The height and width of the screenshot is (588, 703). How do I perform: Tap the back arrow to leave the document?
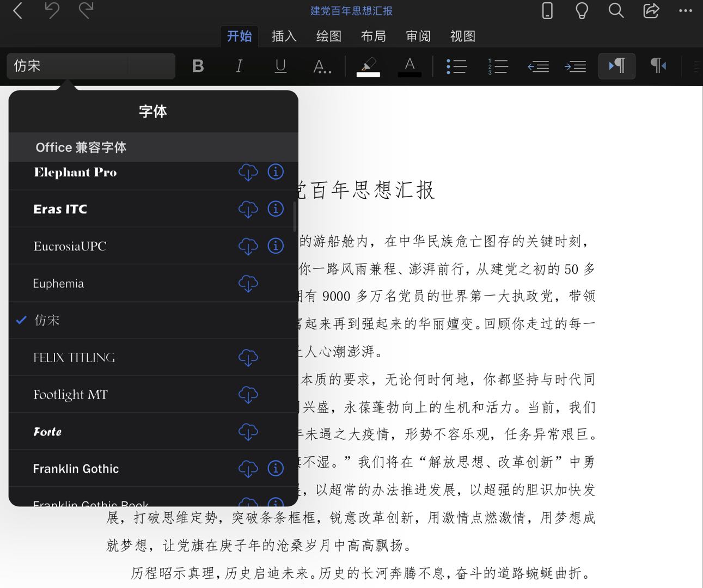tap(18, 10)
